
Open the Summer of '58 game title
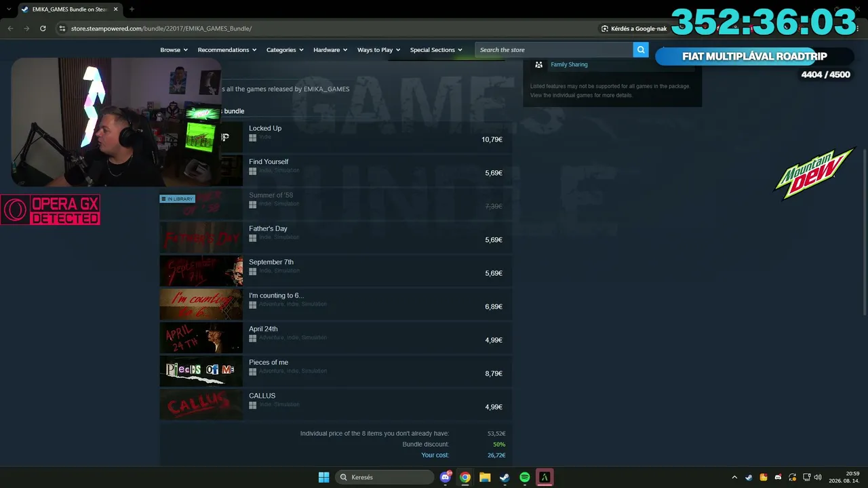point(271,195)
